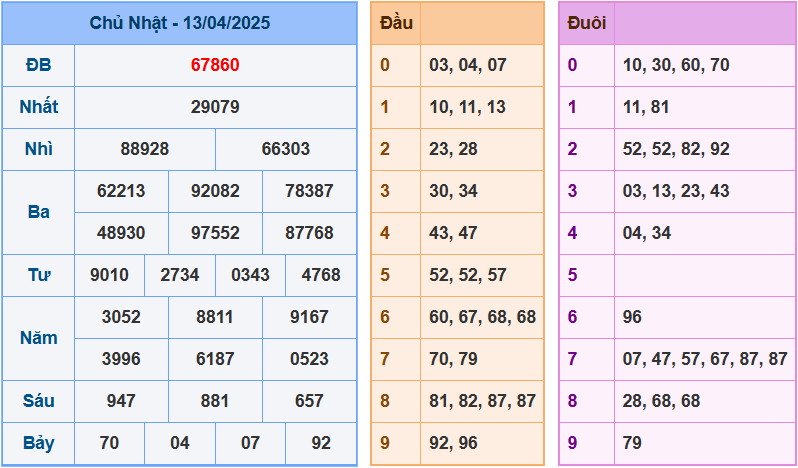The height and width of the screenshot is (468, 798).
Task: Click the "Nhất" prize row label
Action: (x=39, y=107)
